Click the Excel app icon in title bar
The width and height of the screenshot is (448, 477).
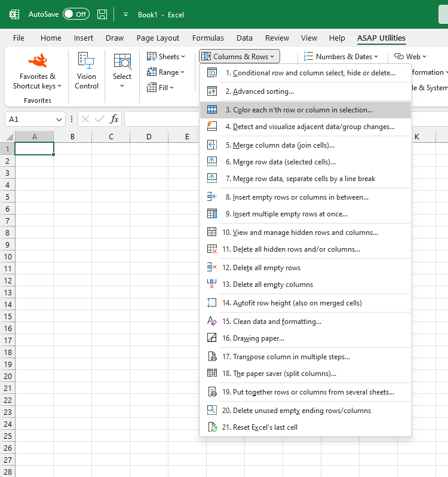coord(14,14)
